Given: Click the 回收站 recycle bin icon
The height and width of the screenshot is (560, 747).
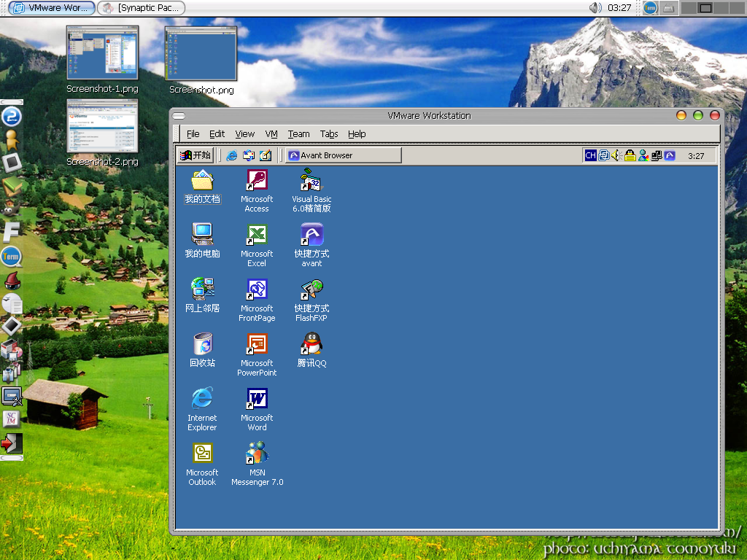Looking at the screenshot, I should coord(203,344).
